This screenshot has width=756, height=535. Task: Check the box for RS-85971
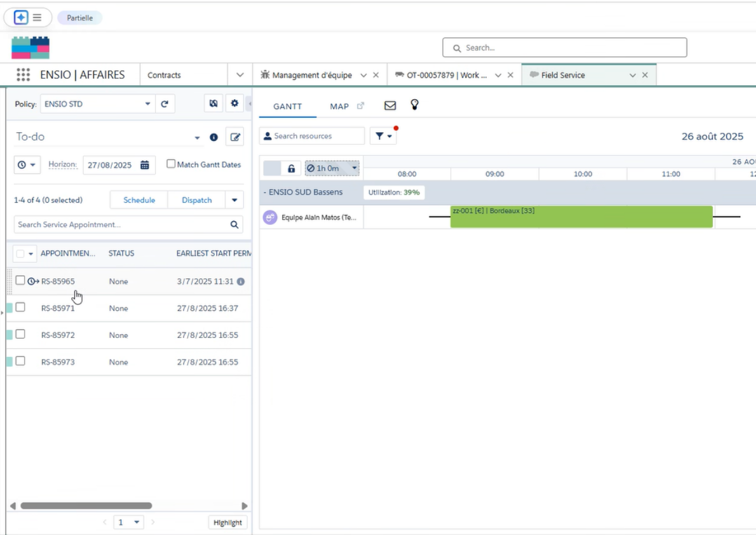click(x=20, y=308)
